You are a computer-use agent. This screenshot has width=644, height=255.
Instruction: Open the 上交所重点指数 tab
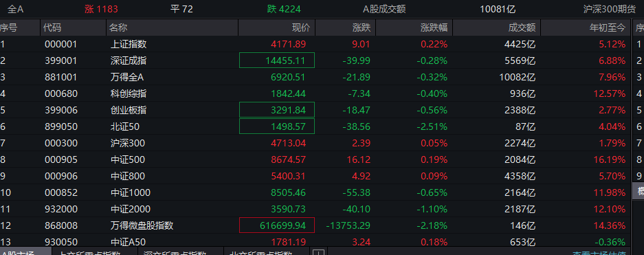click(94, 252)
